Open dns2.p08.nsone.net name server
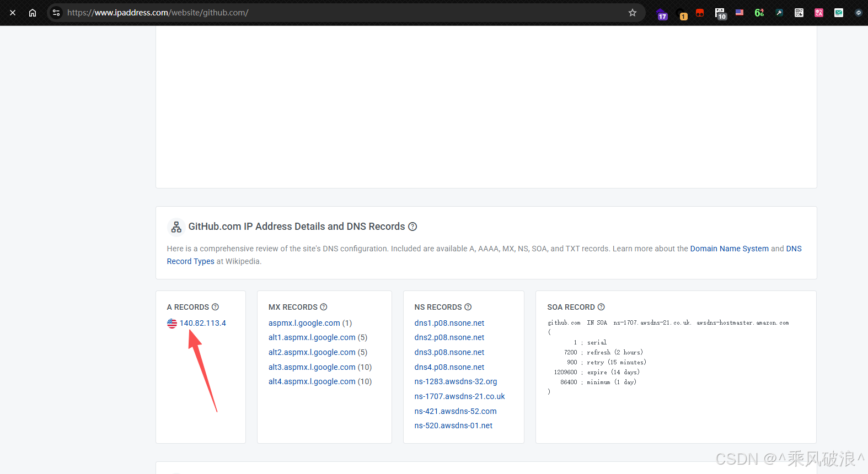The image size is (868, 474). pos(449,337)
